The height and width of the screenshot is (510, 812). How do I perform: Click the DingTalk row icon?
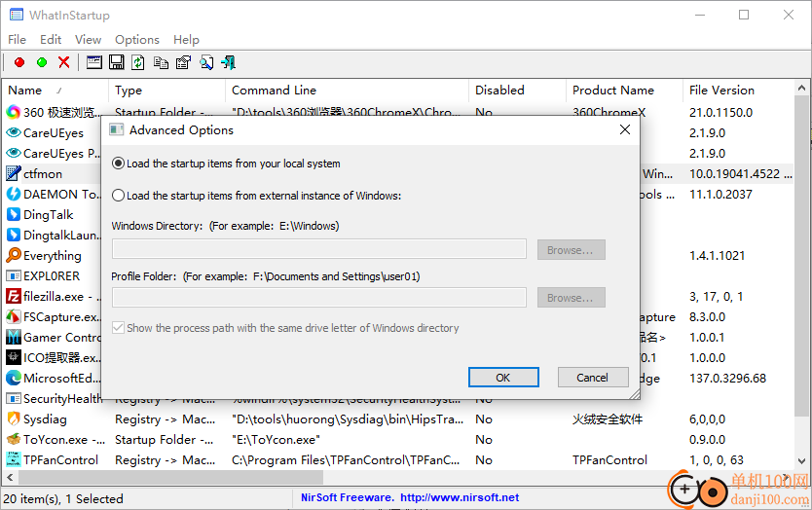14,214
